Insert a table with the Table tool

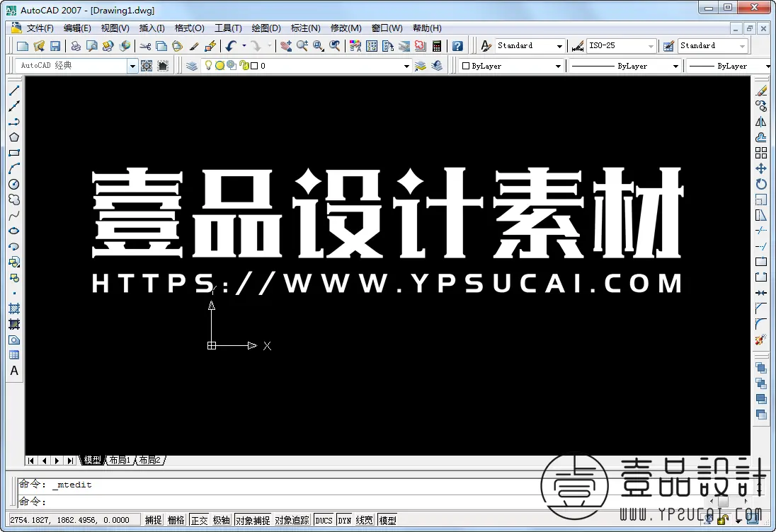tap(14, 355)
